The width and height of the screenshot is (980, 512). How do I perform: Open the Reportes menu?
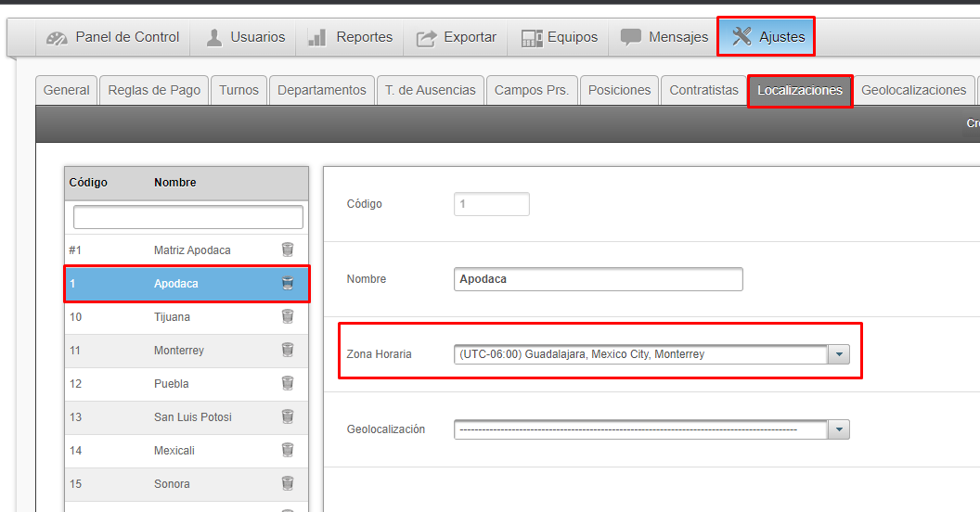click(x=350, y=37)
